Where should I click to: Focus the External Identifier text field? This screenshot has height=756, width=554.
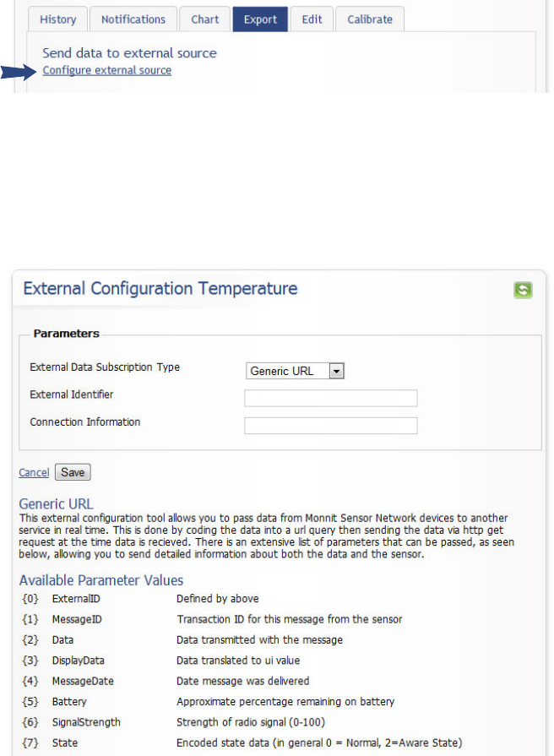[331, 398]
